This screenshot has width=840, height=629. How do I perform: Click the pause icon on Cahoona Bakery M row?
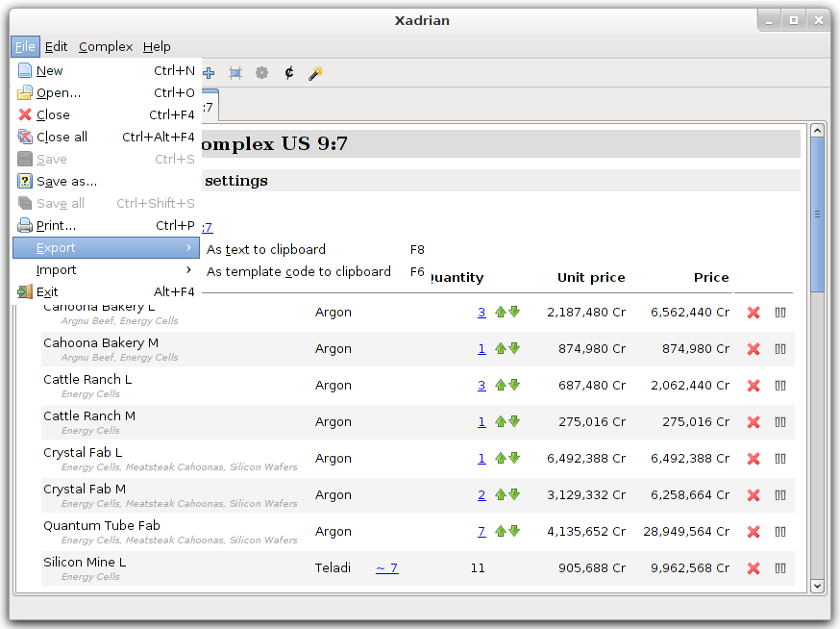pyautogui.click(x=780, y=349)
